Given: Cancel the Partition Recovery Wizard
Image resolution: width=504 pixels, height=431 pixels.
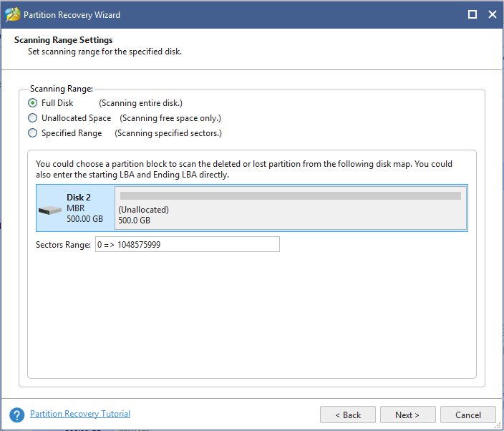Looking at the screenshot, I should click(x=468, y=415).
